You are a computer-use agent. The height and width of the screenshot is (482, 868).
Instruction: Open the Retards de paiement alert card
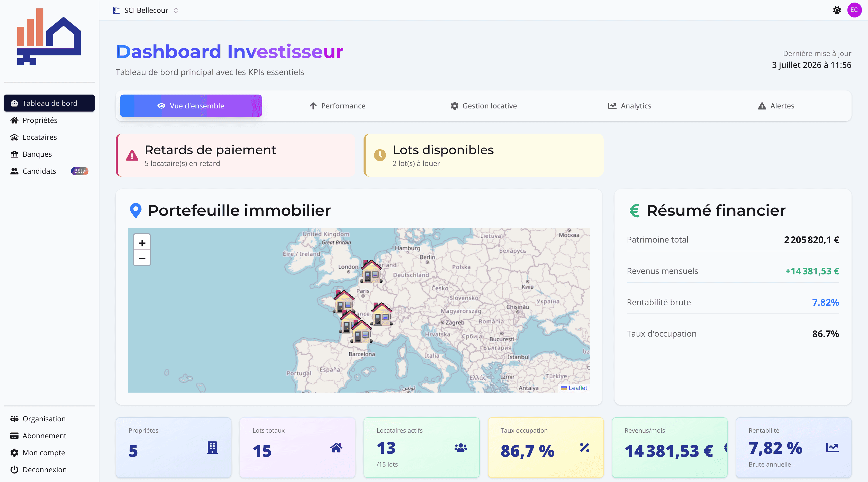[235, 155]
